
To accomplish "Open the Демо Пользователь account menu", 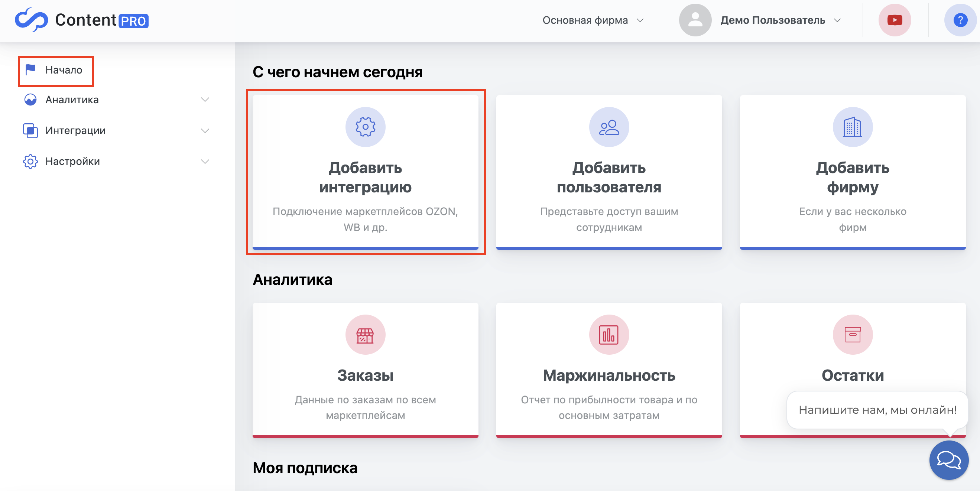I will (x=780, y=20).
